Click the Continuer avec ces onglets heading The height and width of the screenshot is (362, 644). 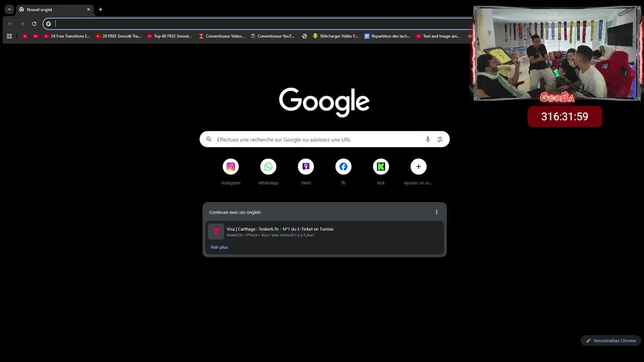click(x=235, y=212)
